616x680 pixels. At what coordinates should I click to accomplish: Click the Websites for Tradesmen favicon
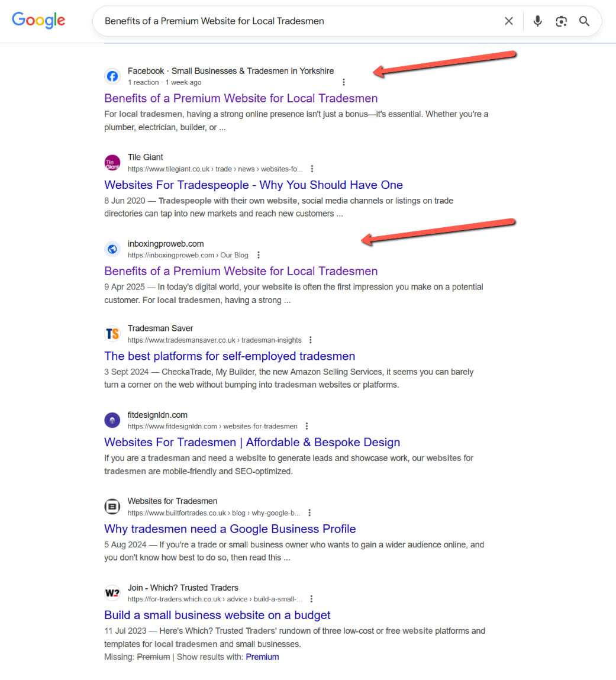pos(112,507)
